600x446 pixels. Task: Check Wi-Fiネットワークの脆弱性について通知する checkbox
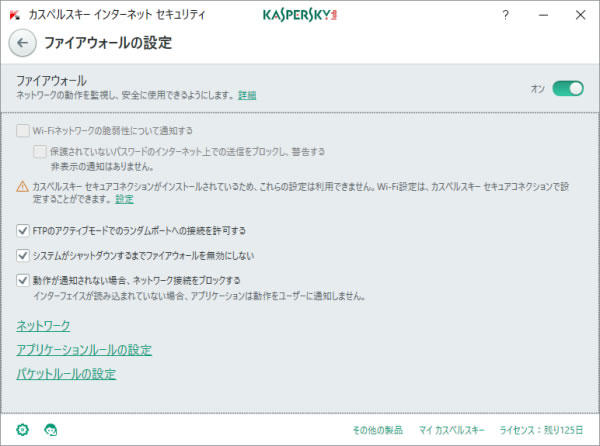click(x=23, y=131)
